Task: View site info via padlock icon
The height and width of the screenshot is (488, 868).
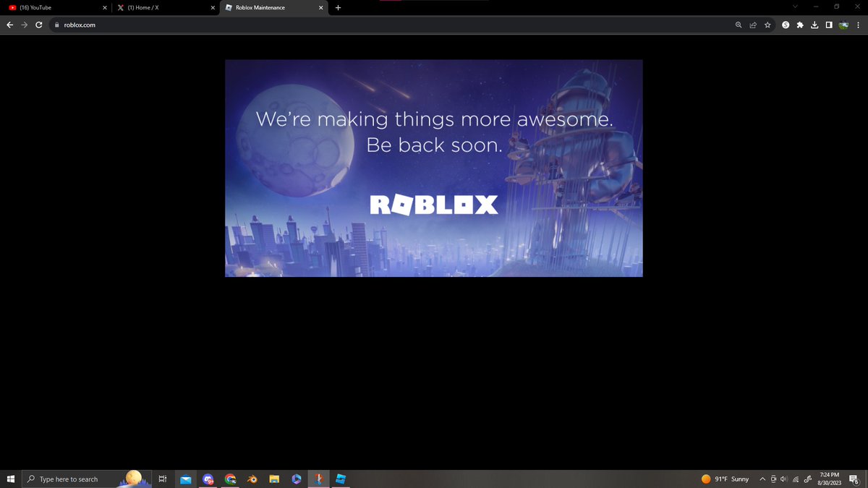Action: [x=56, y=25]
